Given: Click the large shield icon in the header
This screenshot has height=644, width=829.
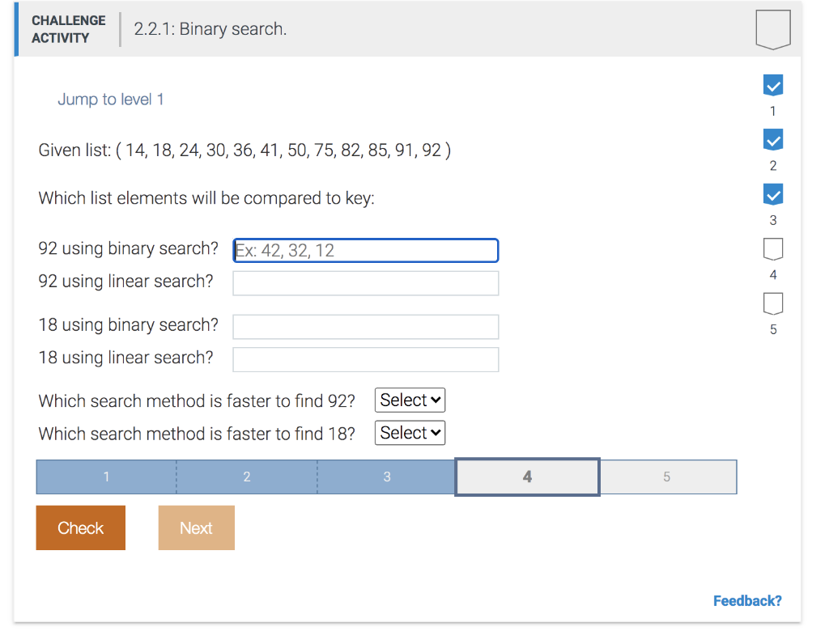Looking at the screenshot, I should [772, 29].
